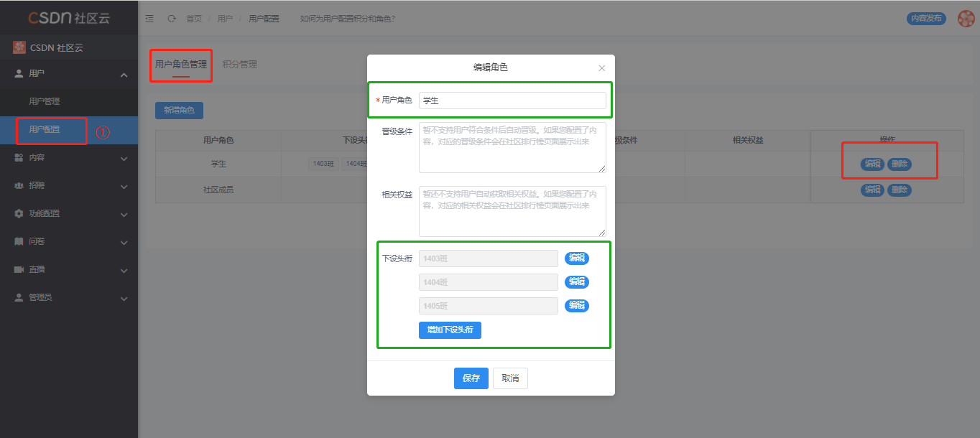Click 编辑 next to 1405班
This screenshot has height=438, width=980.
pyautogui.click(x=577, y=306)
